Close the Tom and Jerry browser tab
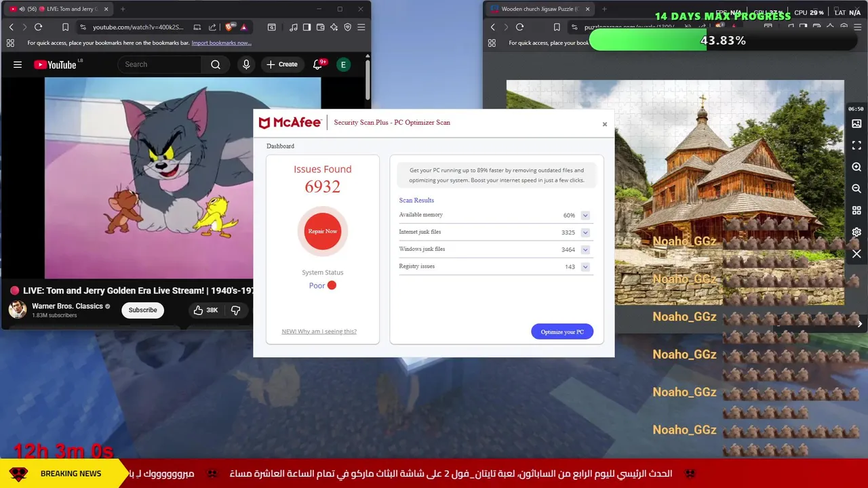This screenshot has height=488, width=868. pyautogui.click(x=106, y=9)
